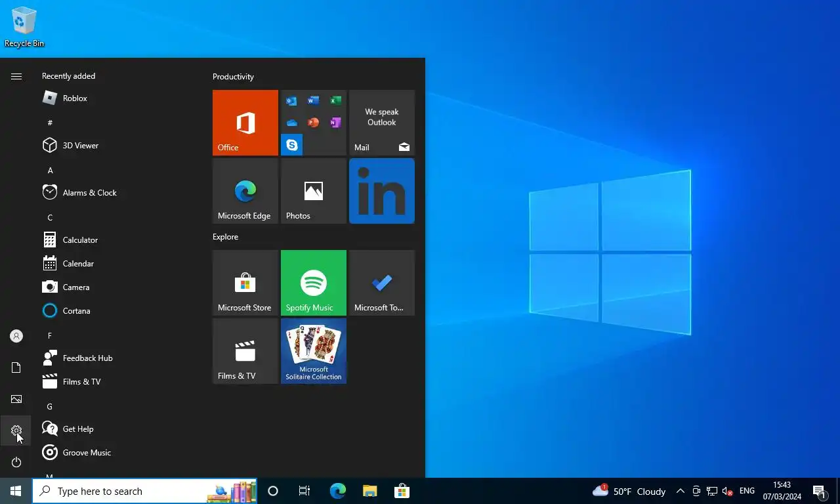
Task: Click the Recently added heading
Action: 68,76
